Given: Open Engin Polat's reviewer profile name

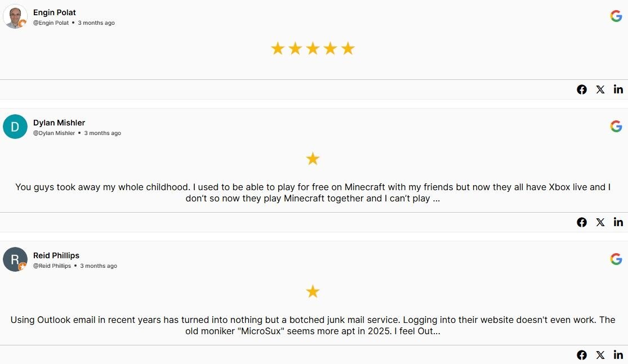Looking at the screenshot, I should point(54,12).
